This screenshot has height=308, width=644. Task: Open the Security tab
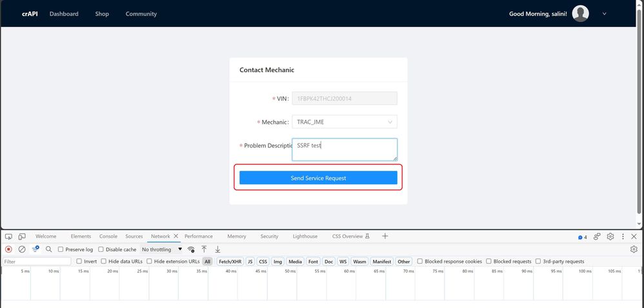point(270,236)
